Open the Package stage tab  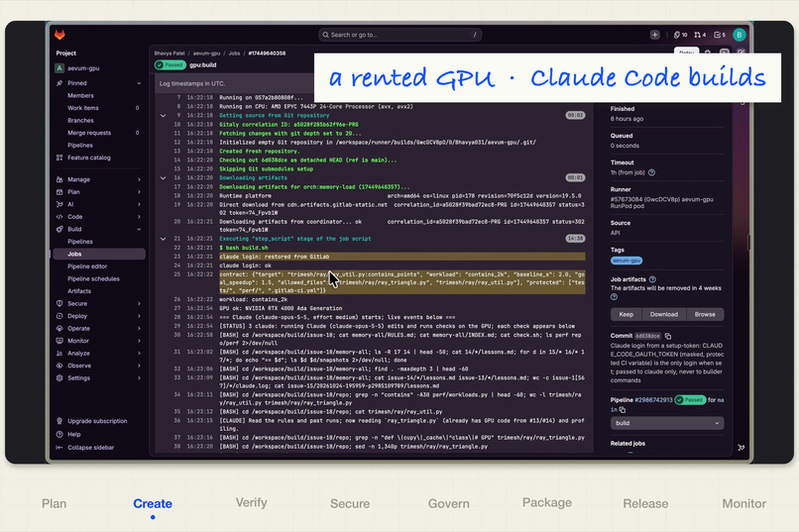coord(547,502)
